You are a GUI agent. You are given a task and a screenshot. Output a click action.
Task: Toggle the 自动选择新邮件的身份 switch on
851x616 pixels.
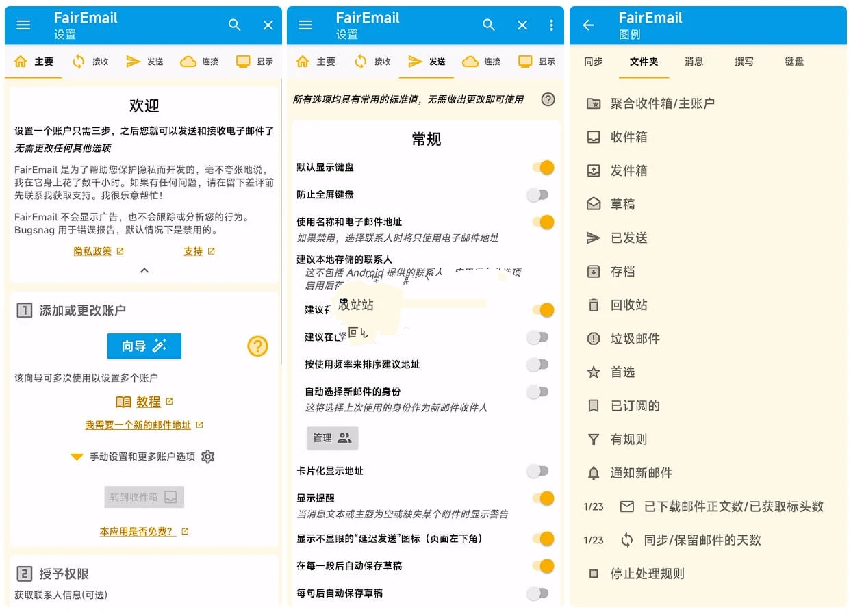538,392
